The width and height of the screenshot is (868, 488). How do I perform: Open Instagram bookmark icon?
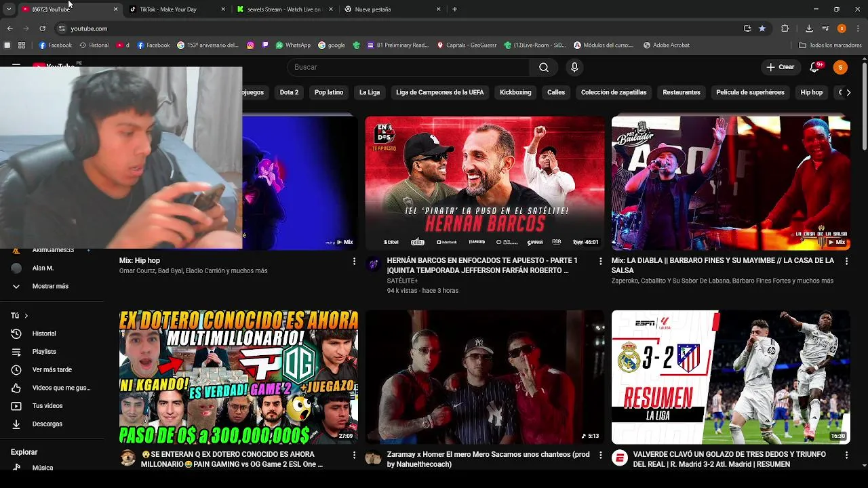pos(250,45)
